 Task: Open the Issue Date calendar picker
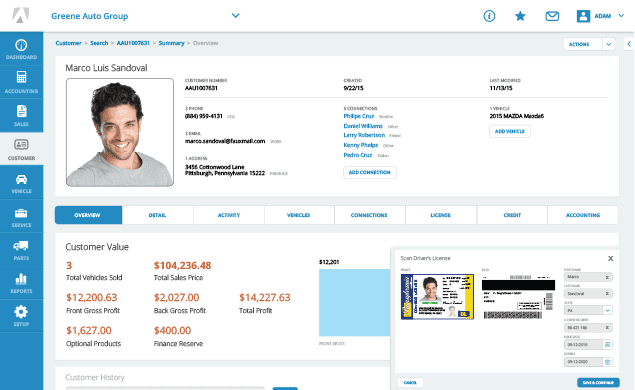click(x=607, y=345)
